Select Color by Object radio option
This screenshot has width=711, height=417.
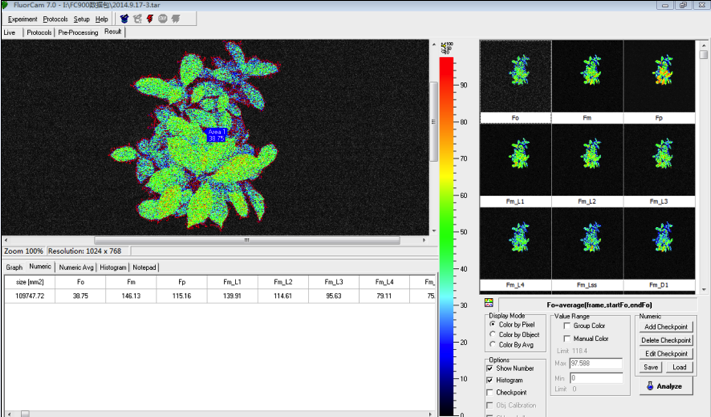(x=493, y=334)
